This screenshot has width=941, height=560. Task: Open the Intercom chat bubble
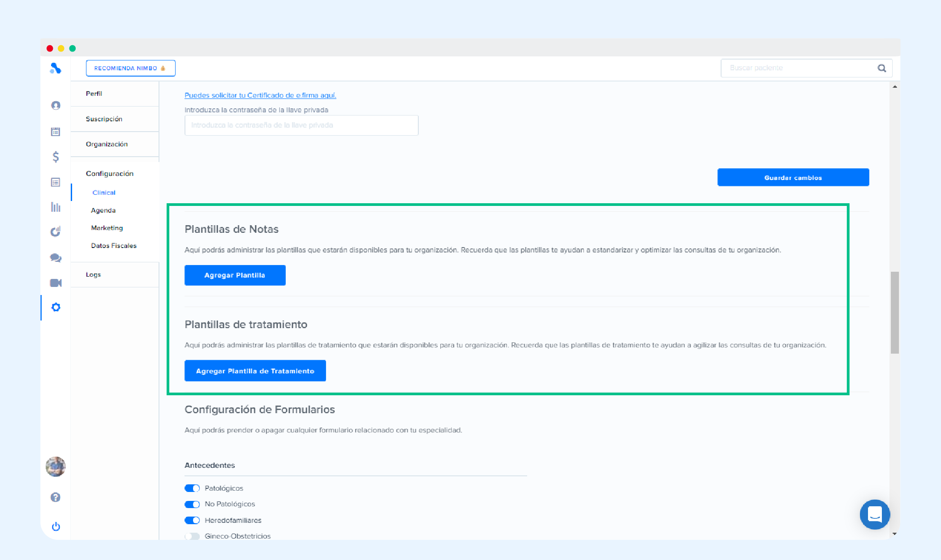tap(875, 514)
